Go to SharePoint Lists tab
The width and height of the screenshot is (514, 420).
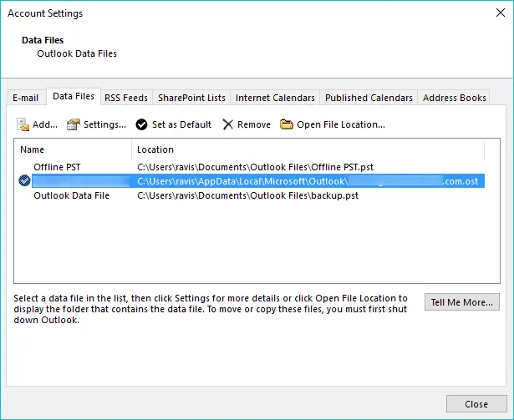[191, 98]
